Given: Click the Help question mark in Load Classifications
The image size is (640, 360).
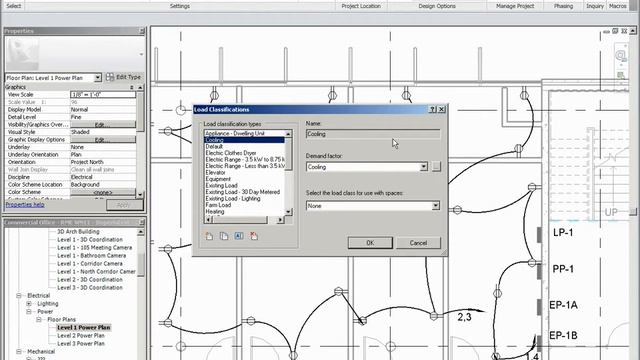Looking at the screenshot, I should pyautogui.click(x=433, y=109).
